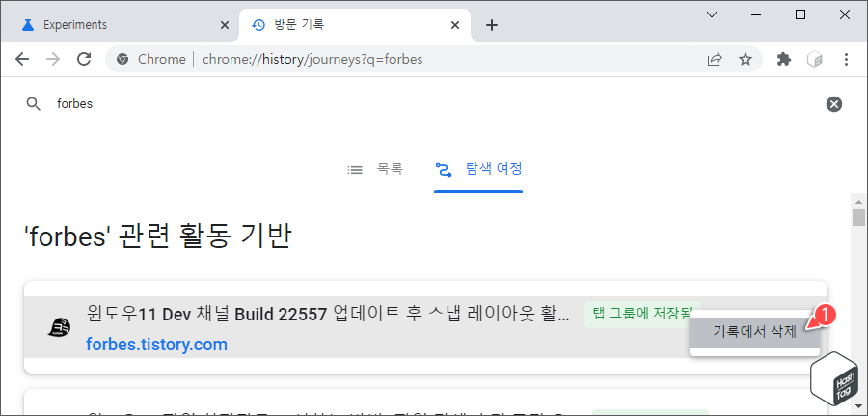The height and width of the screenshot is (416, 868).
Task: Click the search magnifier icon
Action: [33, 104]
